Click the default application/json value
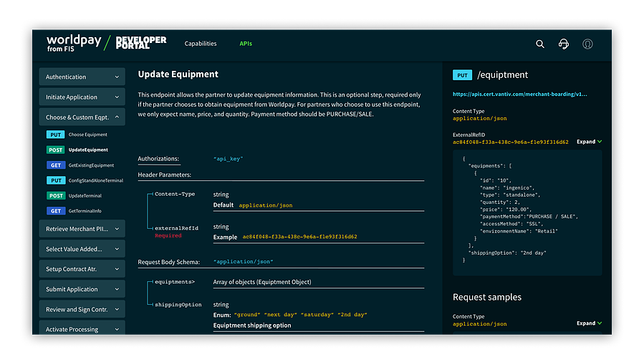 [265, 205]
